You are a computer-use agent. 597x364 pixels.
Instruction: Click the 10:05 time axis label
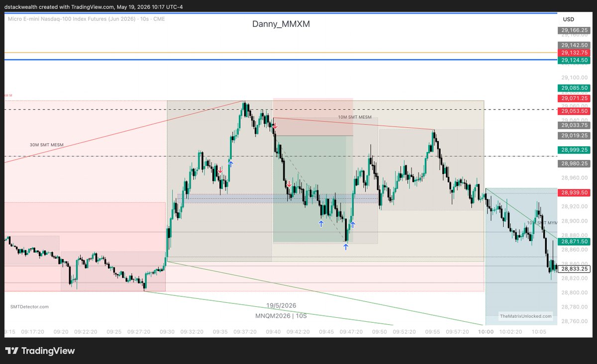click(539, 331)
